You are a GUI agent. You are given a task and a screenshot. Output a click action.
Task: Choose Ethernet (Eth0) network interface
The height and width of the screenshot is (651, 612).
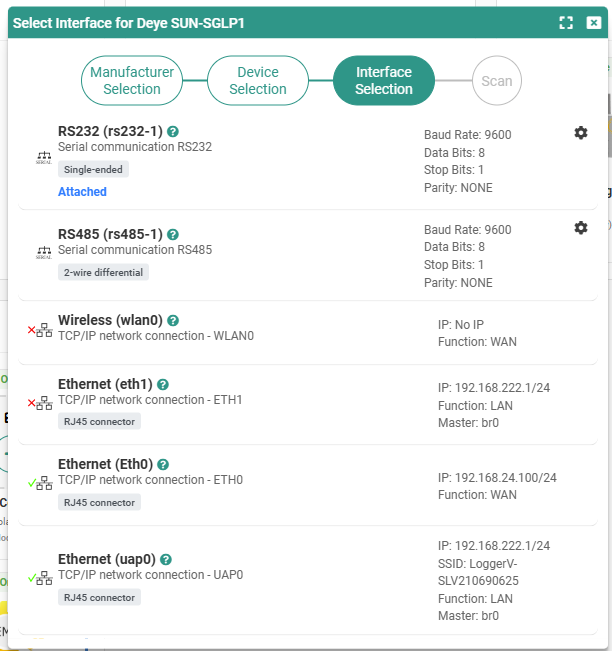coord(308,485)
